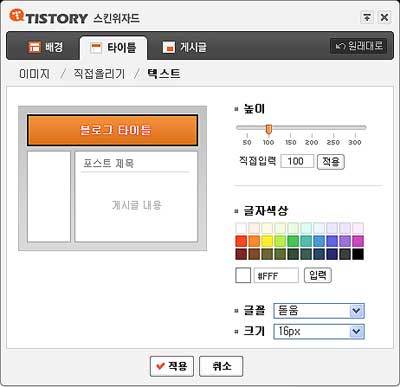Image resolution: width=400 pixels, height=387 pixels.
Task: Click the 직접입력 height input field
Action: tap(297, 162)
